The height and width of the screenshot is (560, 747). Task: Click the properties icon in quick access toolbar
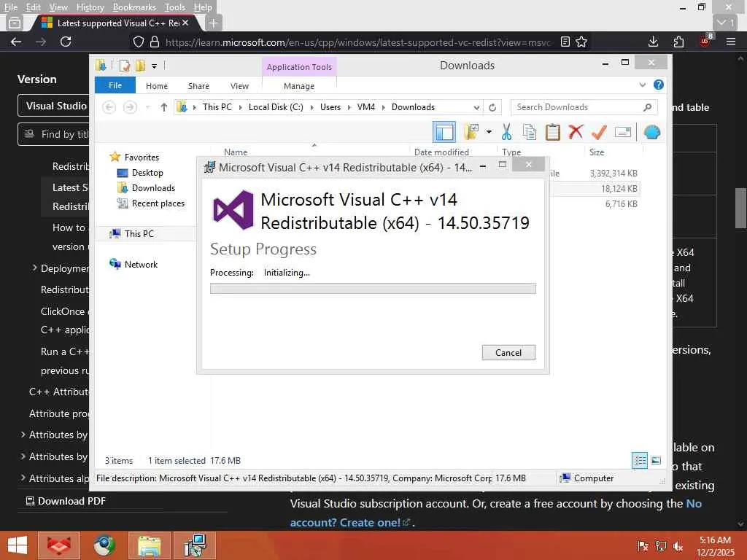(x=124, y=66)
